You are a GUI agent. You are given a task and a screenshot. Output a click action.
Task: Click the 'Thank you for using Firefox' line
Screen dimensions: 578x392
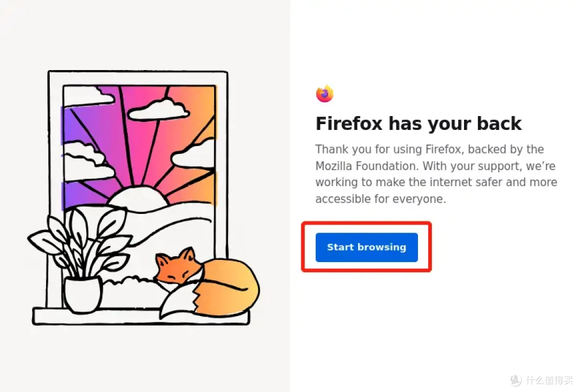387,149
